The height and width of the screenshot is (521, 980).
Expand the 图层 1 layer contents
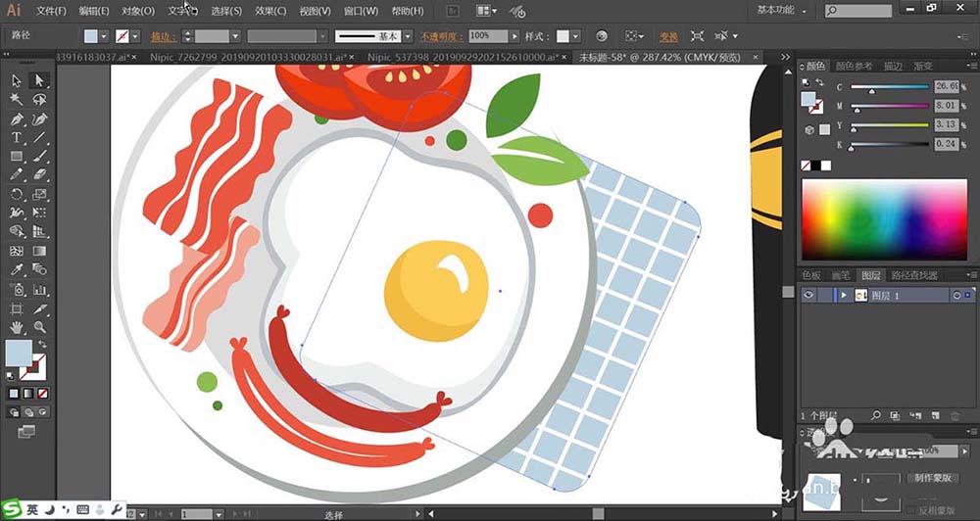[x=844, y=296]
